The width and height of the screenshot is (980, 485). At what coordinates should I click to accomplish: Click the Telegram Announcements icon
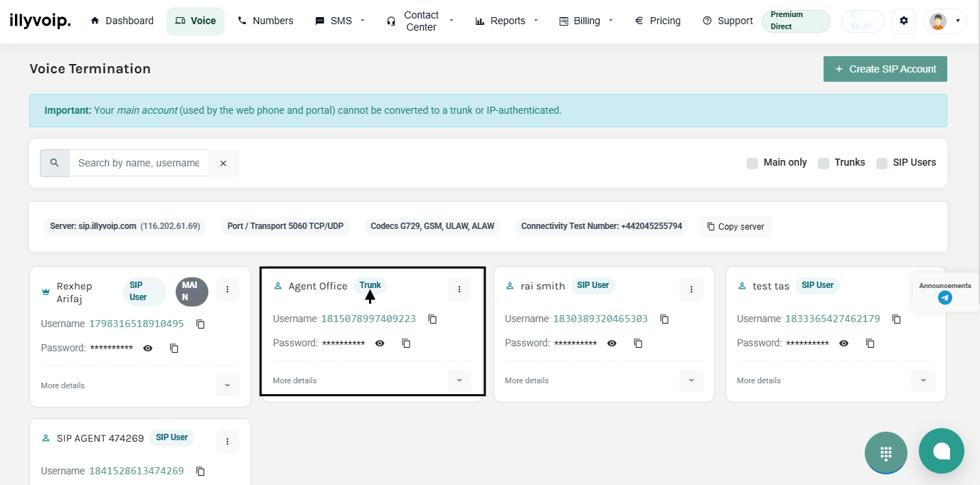[944, 298]
